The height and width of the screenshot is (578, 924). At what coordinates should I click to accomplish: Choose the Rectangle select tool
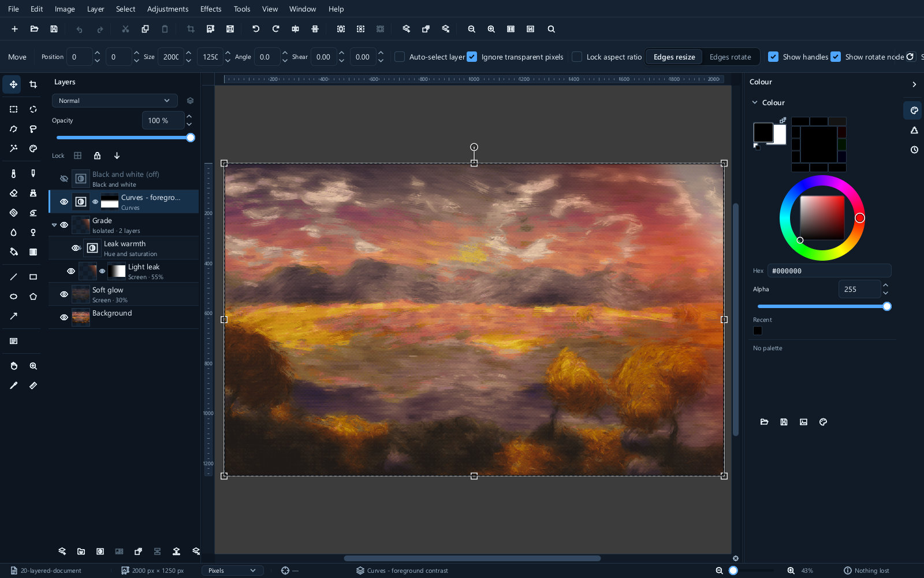[x=13, y=109]
